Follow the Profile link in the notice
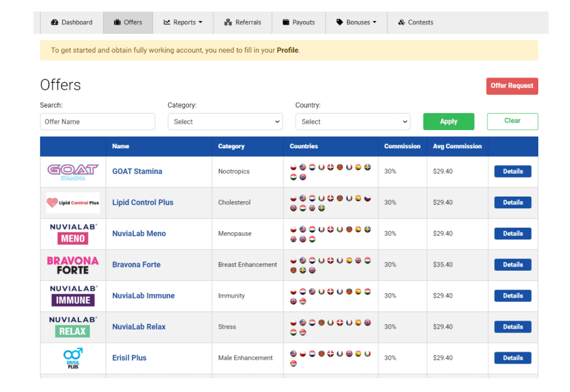Screen dimensions: 570x392 click(288, 50)
